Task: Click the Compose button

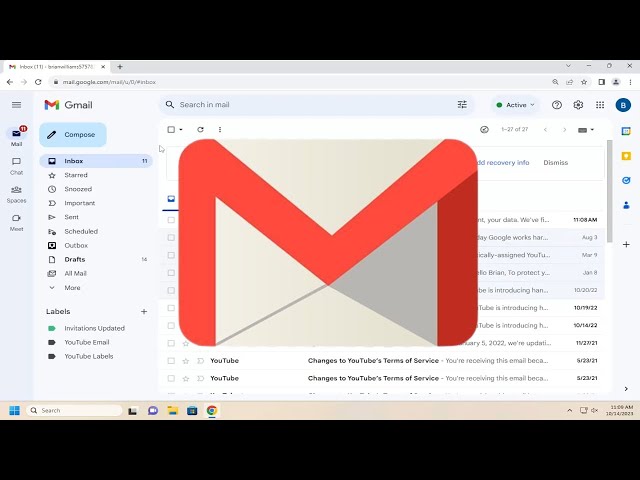Action: point(73,135)
